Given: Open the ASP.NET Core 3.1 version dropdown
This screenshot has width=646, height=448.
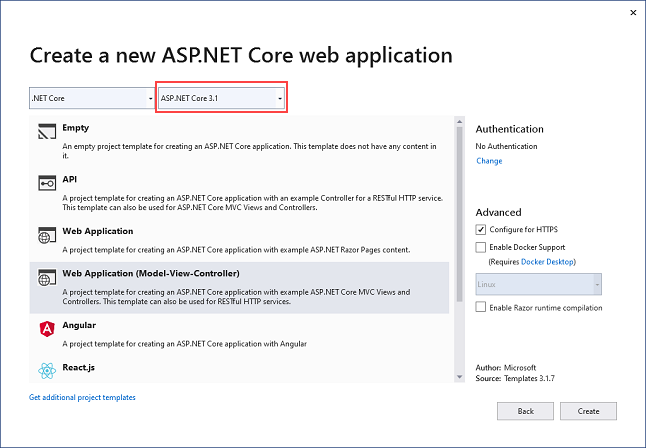Looking at the screenshot, I should [x=221, y=99].
